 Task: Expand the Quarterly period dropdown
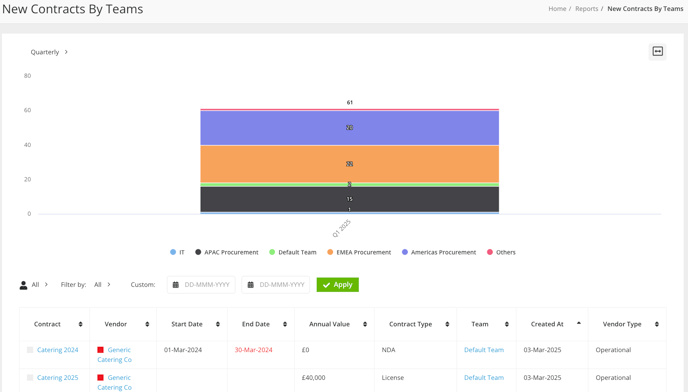tap(49, 52)
